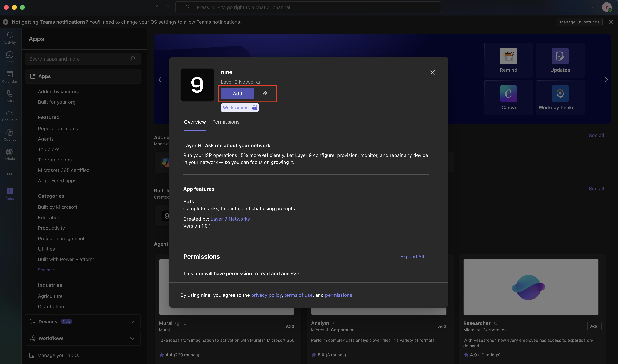The height and width of the screenshot is (364, 618).
Task: Select the Agriculture industry
Action: (50, 296)
